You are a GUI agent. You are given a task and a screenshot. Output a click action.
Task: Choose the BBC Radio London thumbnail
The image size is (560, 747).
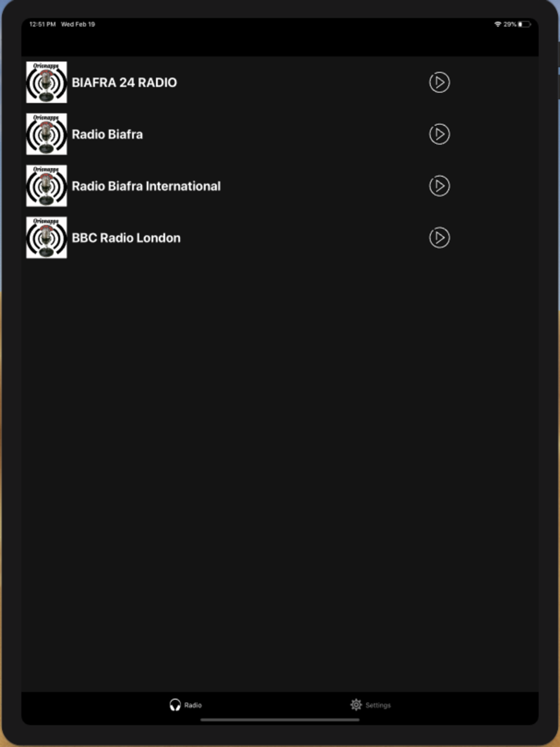pyautogui.click(x=46, y=237)
